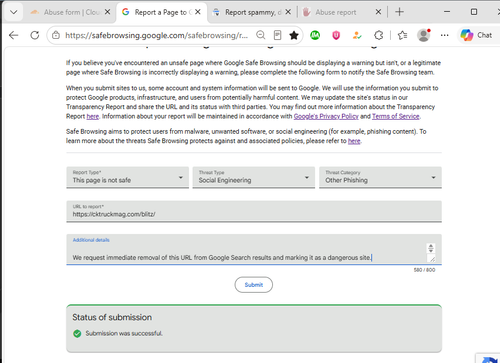The width and height of the screenshot is (500, 363).
Task: Reload the current page
Action: click(35, 35)
